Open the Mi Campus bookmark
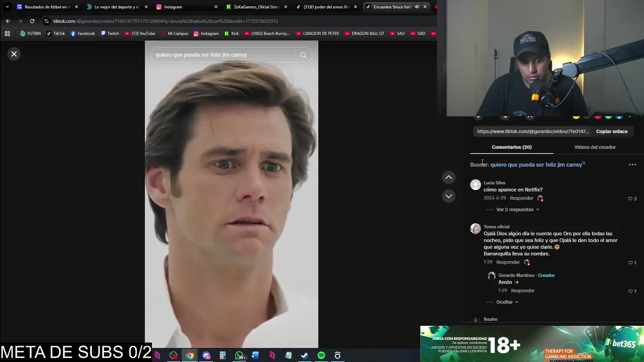The height and width of the screenshot is (362, 644). tap(174, 34)
